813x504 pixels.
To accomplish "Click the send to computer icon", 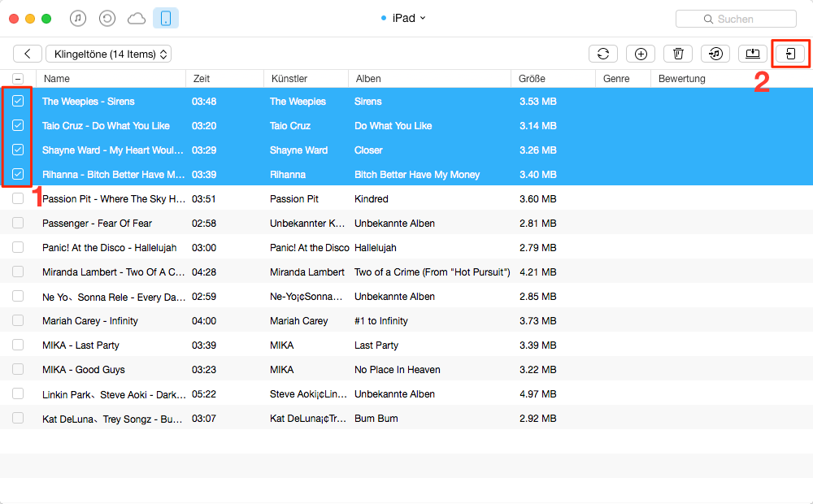I will pos(752,54).
